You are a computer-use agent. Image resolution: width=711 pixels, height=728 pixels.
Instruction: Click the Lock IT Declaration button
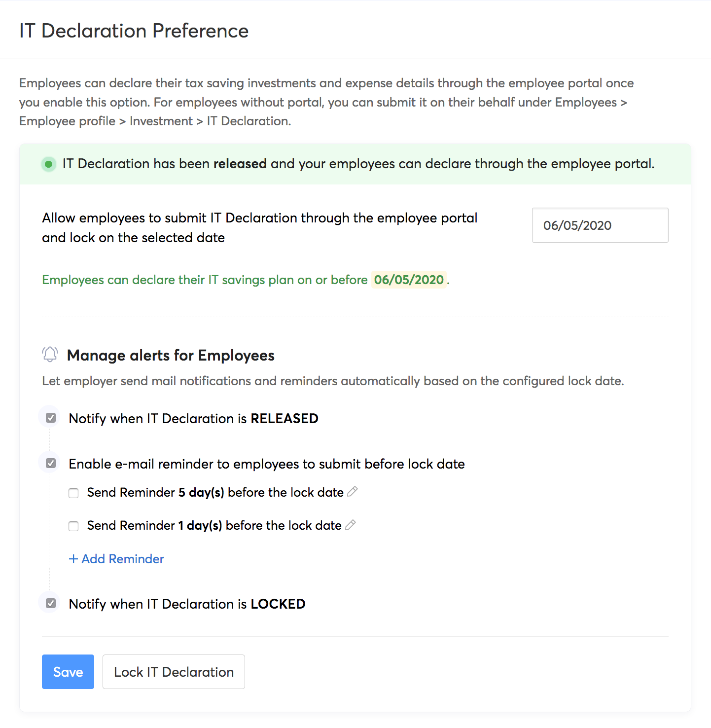(x=174, y=672)
